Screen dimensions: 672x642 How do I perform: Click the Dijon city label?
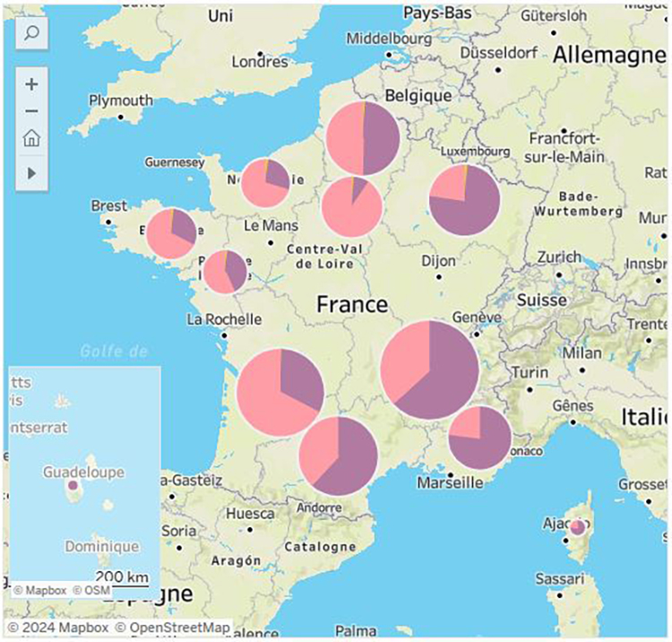(438, 261)
